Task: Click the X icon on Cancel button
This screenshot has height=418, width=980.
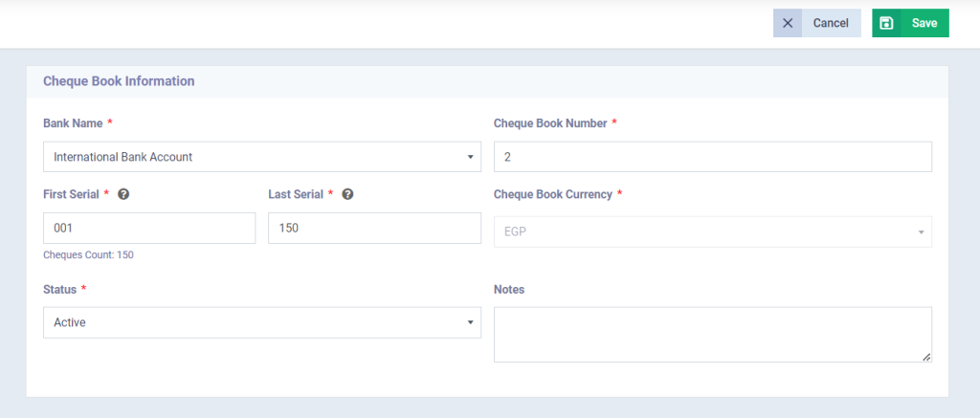Action: [788, 23]
